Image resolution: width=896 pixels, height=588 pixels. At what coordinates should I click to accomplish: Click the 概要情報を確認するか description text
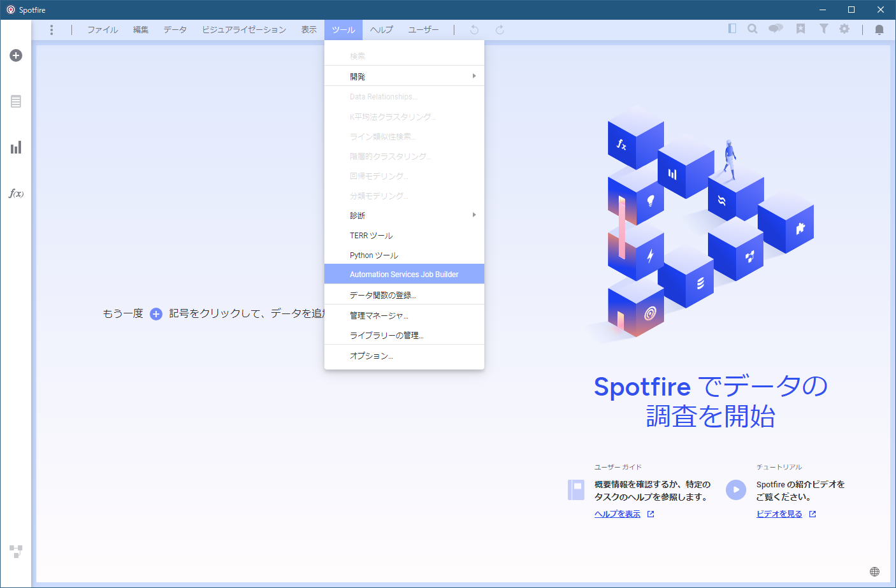click(653, 491)
